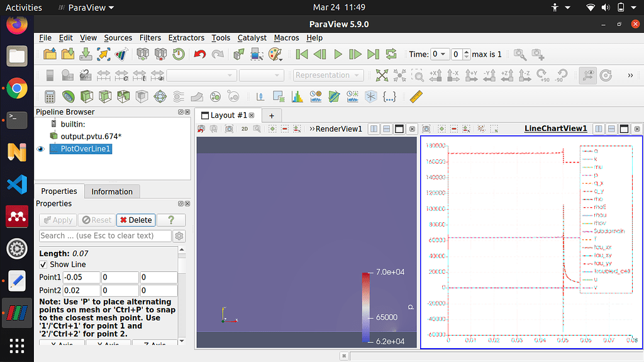Image resolution: width=644 pixels, height=362 pixels.
Task: Open the Time value dropdown
Action: pyautogui.click(x=440, y=54)
